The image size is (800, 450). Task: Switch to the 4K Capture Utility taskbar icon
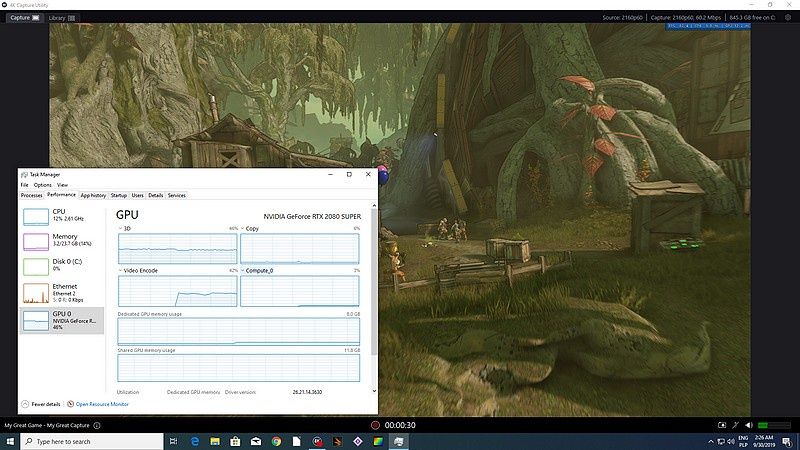[x=317, y=441]
